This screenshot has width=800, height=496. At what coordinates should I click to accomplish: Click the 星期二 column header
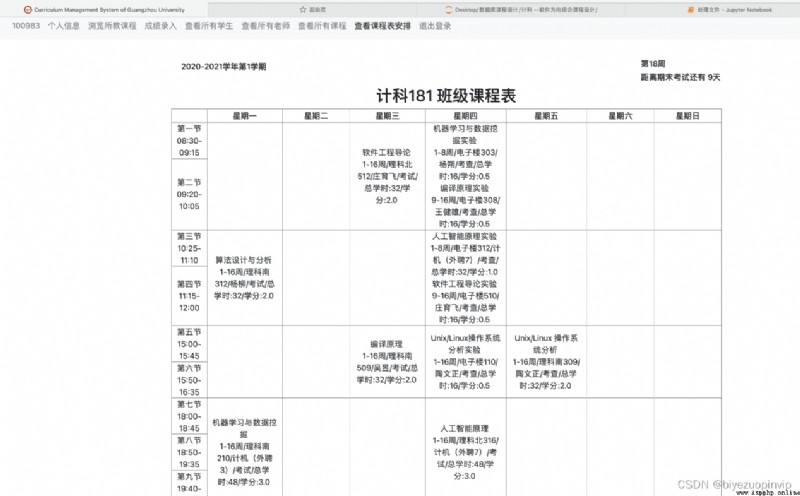click(x=316, y=116)
